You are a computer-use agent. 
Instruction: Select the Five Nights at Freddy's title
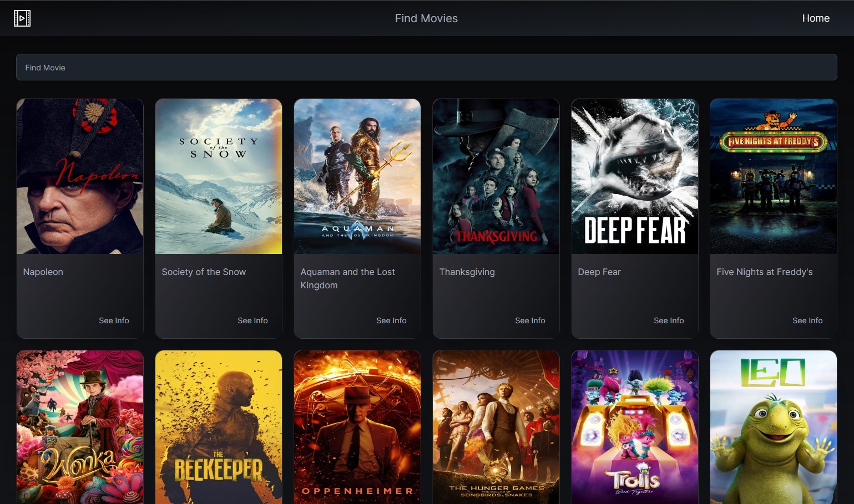[765, 272]
